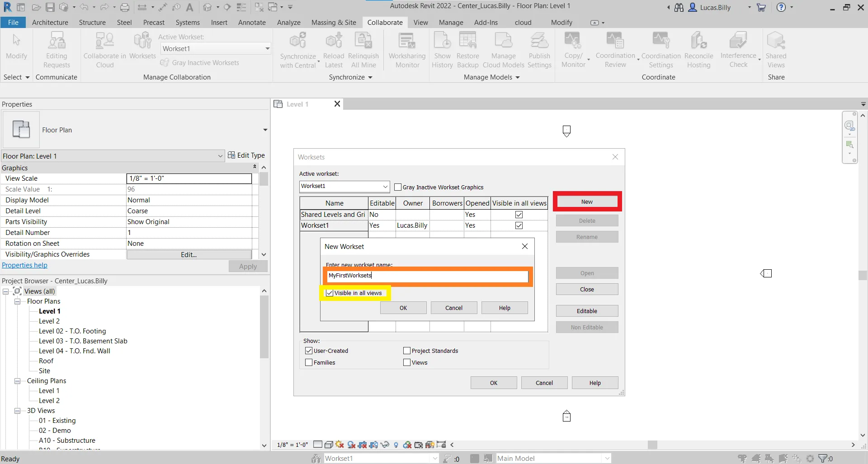
Task: Click the New button in Worksets dialog
Action: (x=587, y=202)
